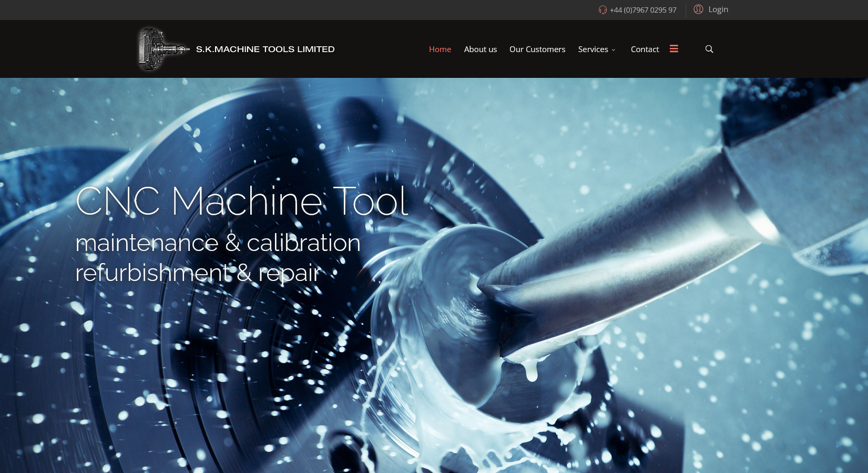Click the user avatar login icon
This screenshot has height=473, width=868.
tap(698, 9)
